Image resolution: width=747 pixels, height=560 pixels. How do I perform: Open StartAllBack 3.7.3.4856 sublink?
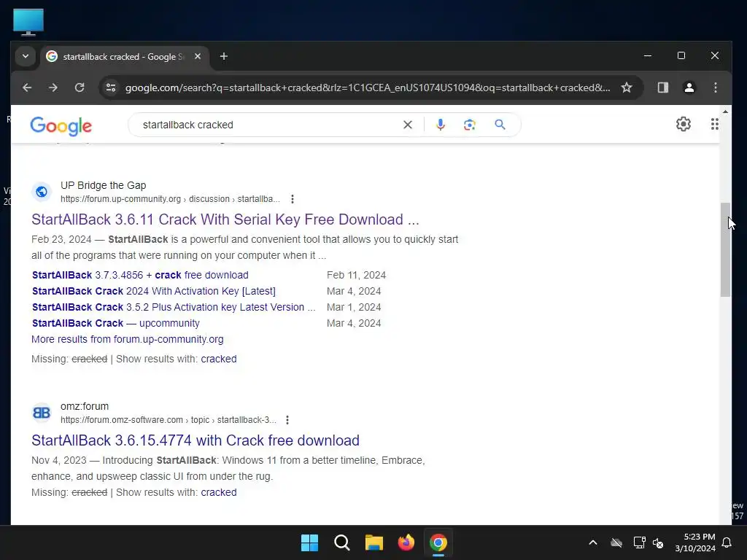(x=140, y=275)
